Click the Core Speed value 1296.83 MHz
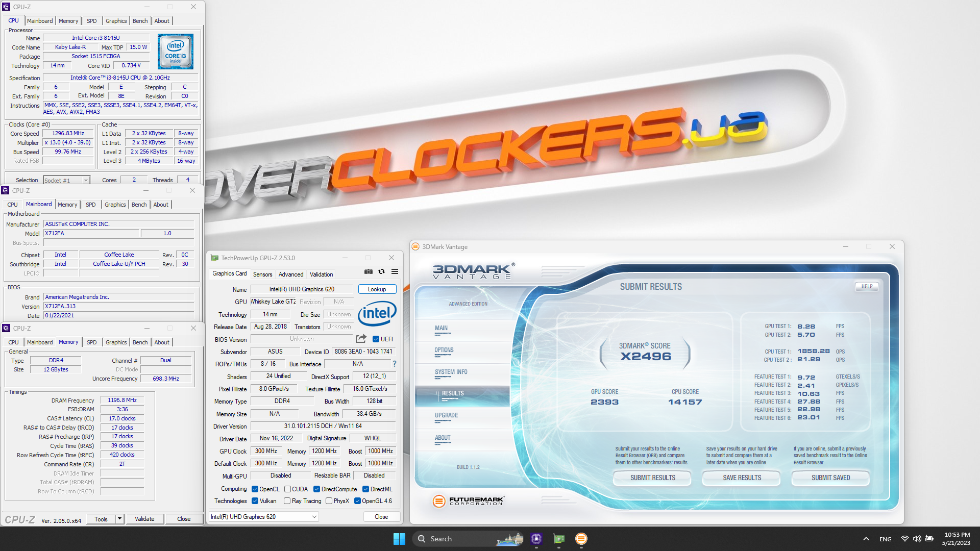 [x=68, y=134]
